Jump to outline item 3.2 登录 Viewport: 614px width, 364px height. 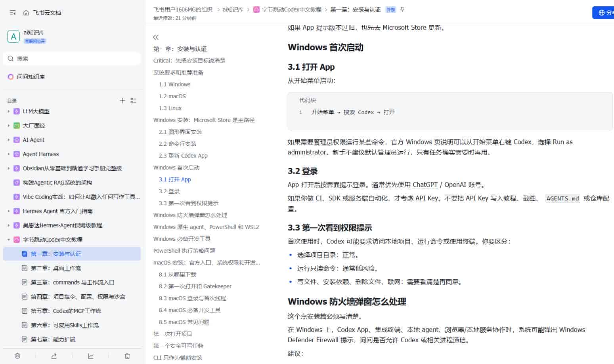click(x=169, y=191)
